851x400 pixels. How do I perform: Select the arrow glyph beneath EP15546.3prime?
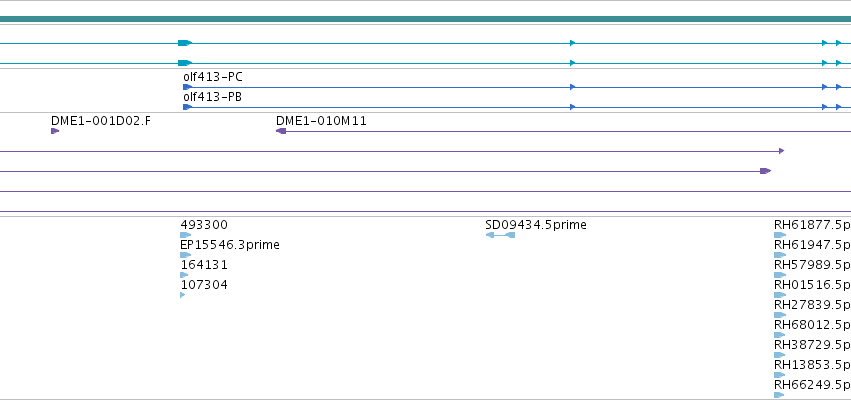click(x=186, y=255)
